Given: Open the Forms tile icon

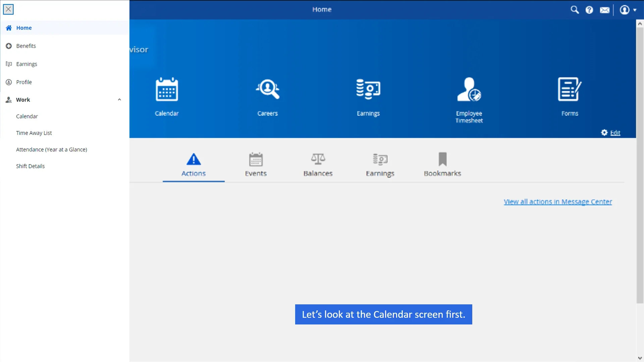Looking at the screenshot, I should click(570, 89).
